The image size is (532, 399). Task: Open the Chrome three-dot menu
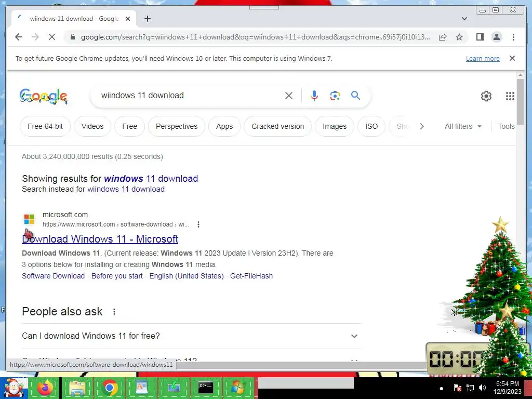pyautogui.click(x=513, y=37)
